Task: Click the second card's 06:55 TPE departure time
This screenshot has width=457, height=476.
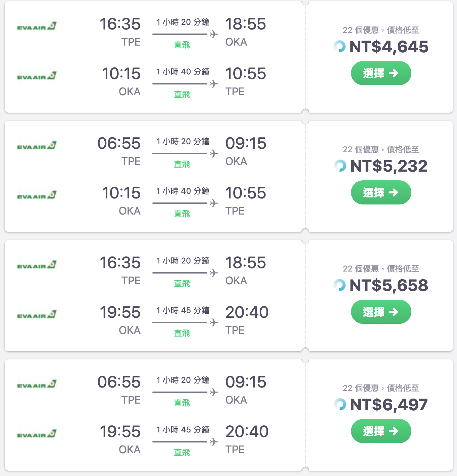Action: coord(119,143)
